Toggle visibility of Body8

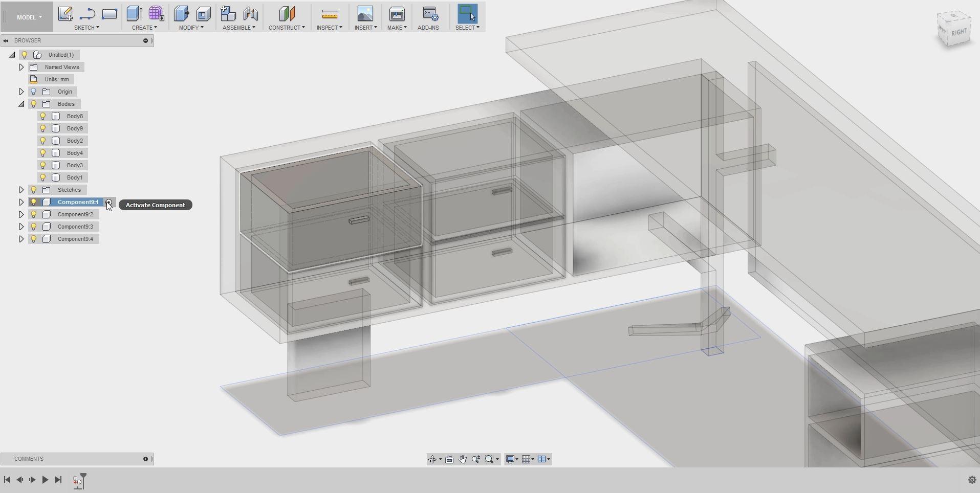tap(42, 116)
